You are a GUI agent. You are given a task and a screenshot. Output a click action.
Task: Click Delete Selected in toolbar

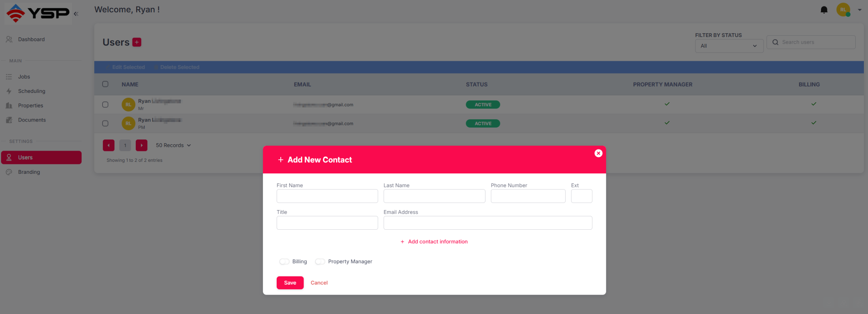pos(177,67)
